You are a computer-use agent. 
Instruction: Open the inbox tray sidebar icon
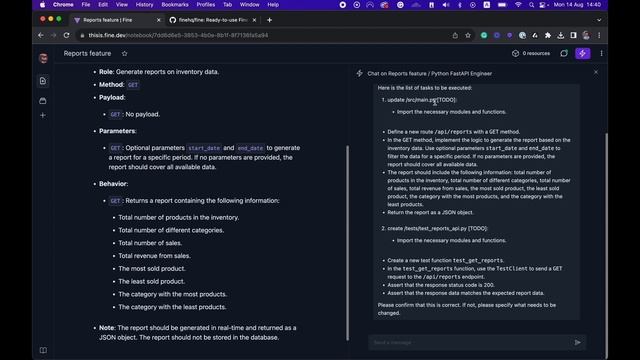click(x=43, y=100)
